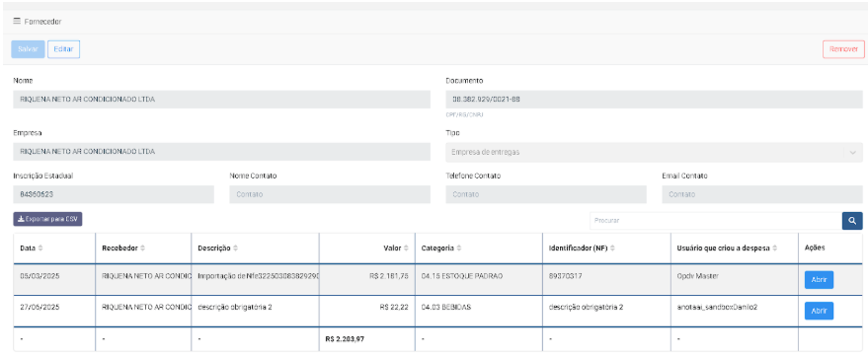Click the red Remover button
Screen dimensions: 868x356
(843, 49)
